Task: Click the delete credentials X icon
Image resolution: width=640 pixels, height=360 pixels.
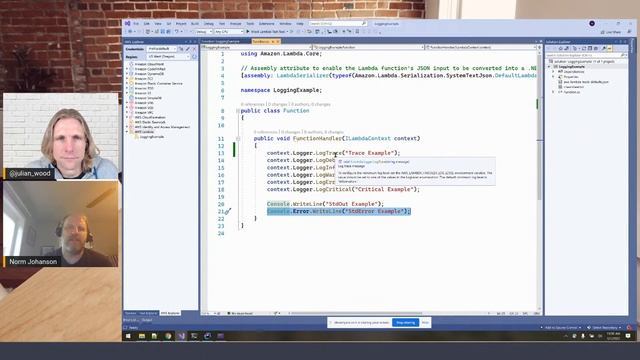Action: [x=194, y=49]
